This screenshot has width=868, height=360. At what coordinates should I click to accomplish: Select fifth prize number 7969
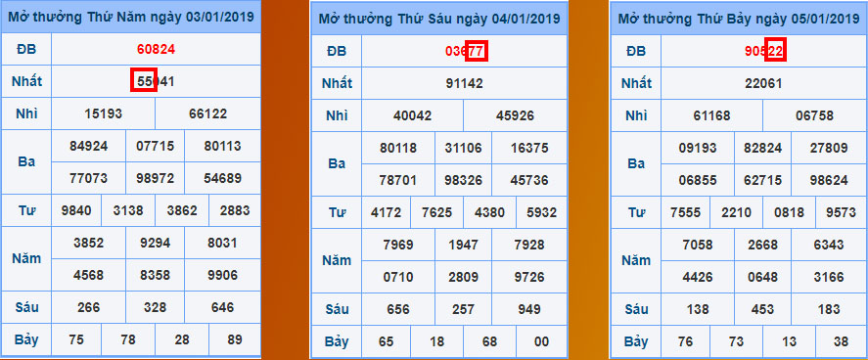pos(398,245)
